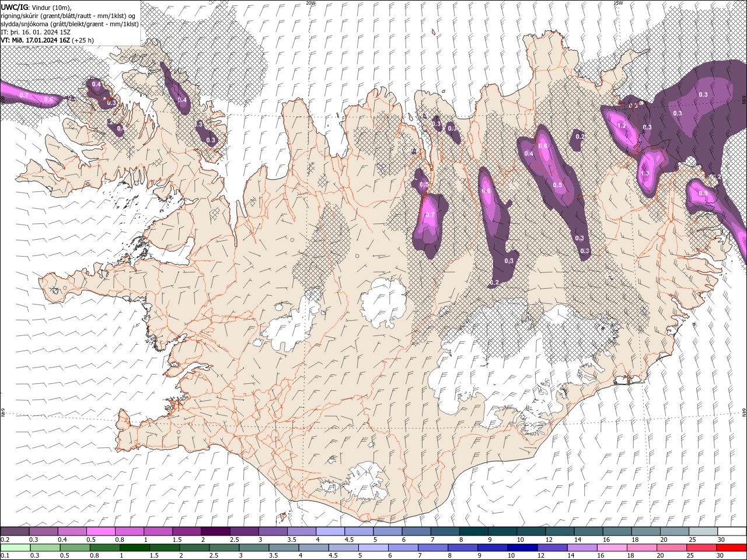Click the 20W longitude label

(x=310, y=3)
